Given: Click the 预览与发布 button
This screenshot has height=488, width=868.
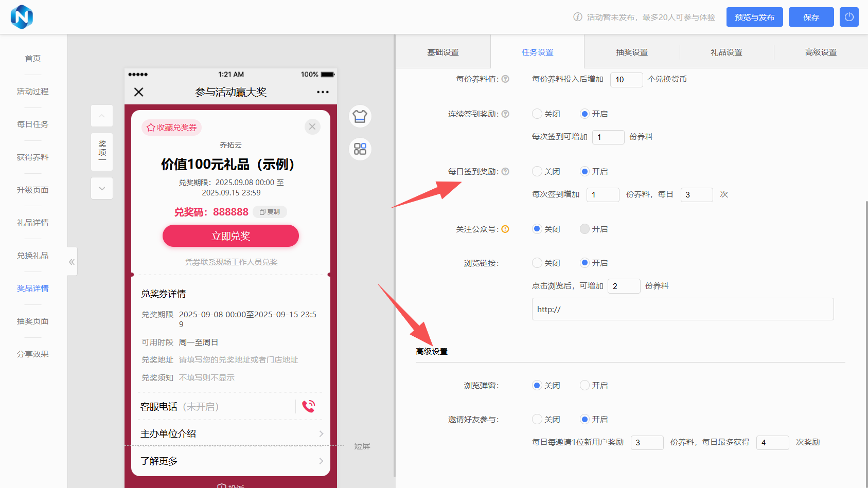Looking at the screenshot, I should [x=754, y=17].
